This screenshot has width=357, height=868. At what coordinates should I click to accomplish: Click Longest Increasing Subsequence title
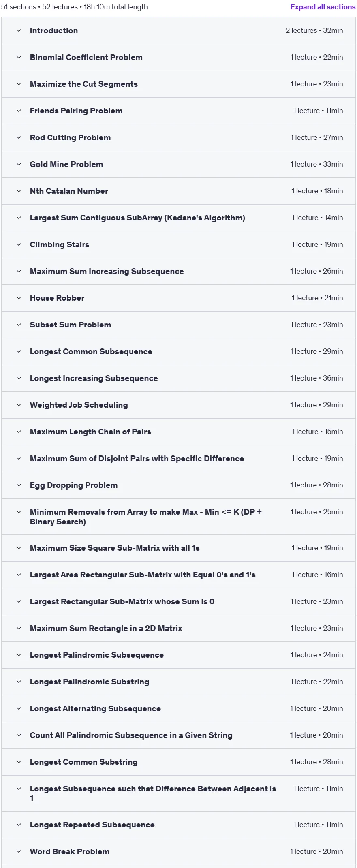pyautogui.click(x=94, y=378)
